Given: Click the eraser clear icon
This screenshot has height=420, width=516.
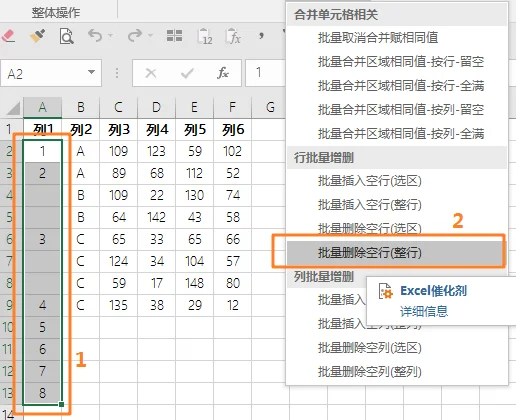Looking at the screenshot, I should coord(8,36).
